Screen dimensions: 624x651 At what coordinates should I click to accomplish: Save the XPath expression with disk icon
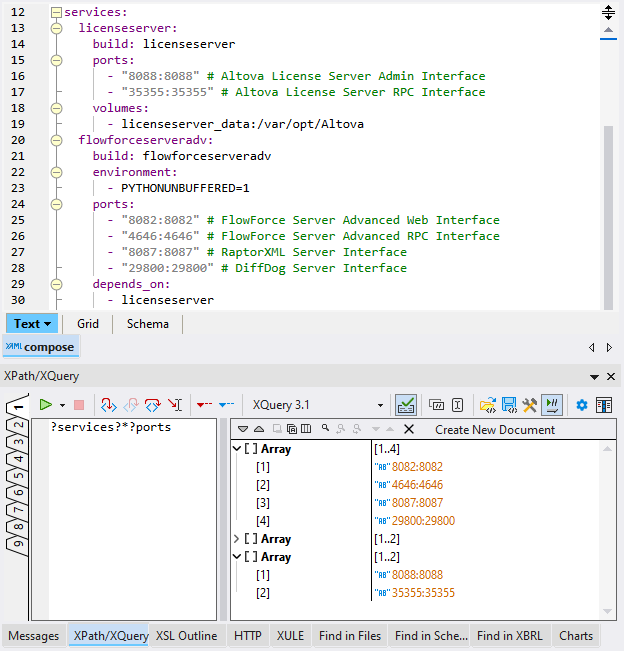click(509, 405)
